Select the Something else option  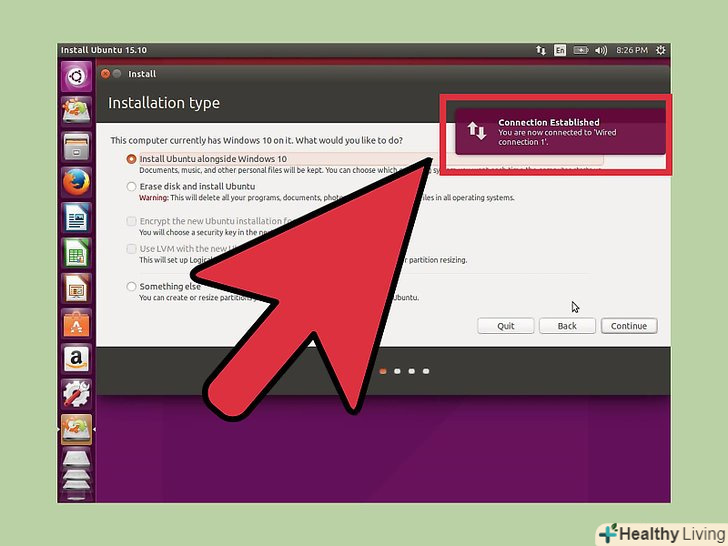(x=131, y=286)
